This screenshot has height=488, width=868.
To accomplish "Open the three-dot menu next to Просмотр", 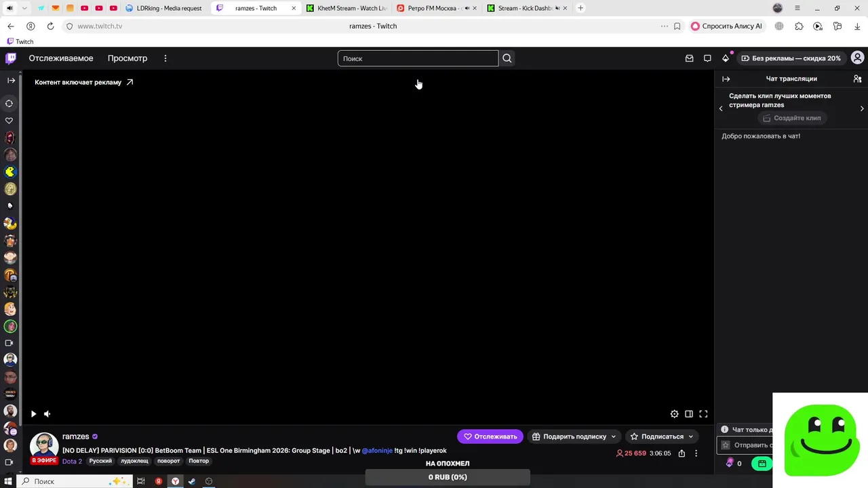I will (165, 58).
